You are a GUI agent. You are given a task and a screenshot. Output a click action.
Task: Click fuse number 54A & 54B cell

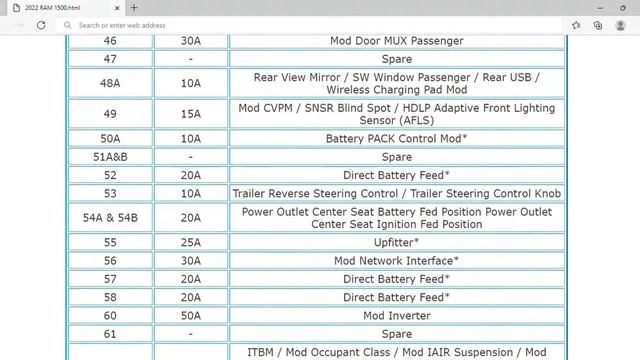[x=110, y=218]
